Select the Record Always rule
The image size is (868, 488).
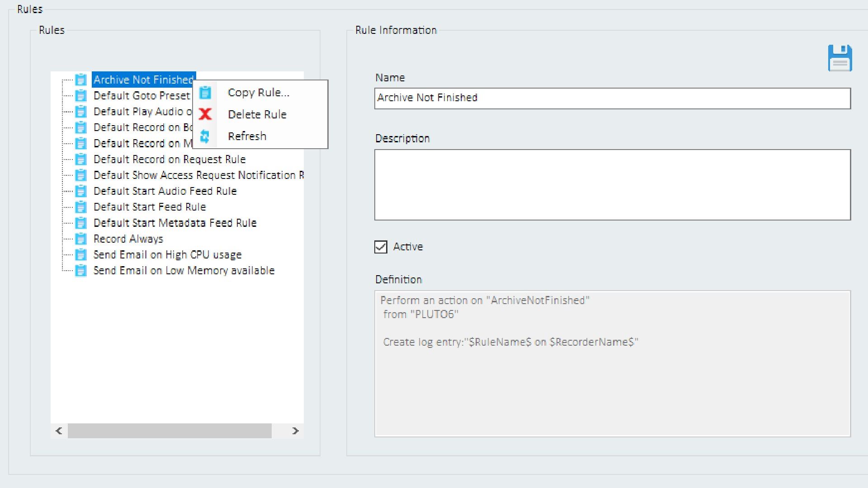(x=128, y=239)
